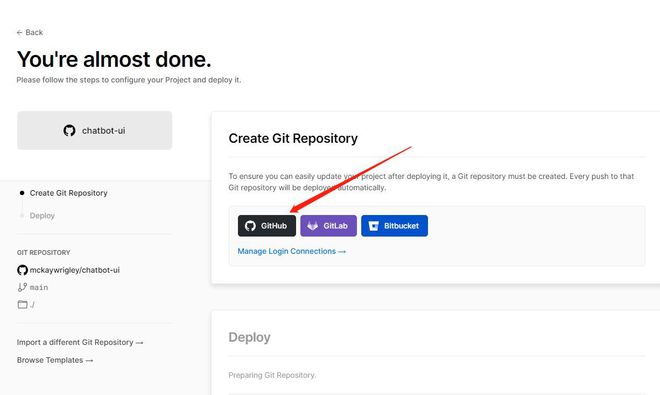Click GitHub icon beside mckaywrigley/chatbot-ui
Screen dimensions: 660x395
click(22, 270)
